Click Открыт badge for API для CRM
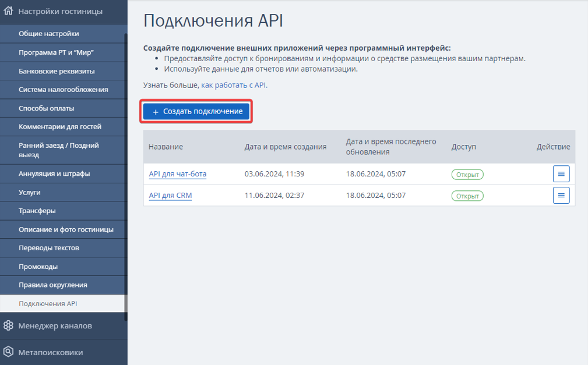588x365 pixels. click(467, 196)
